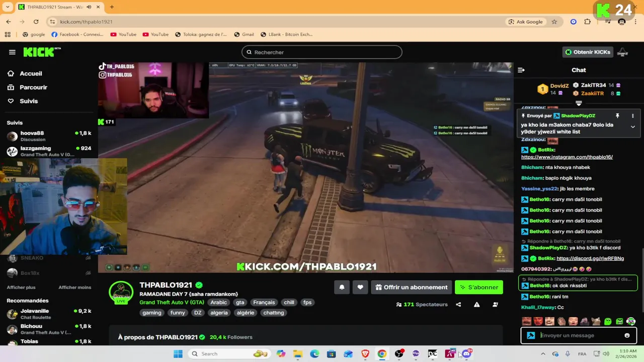Share the stream via share icon

(458, 305)
